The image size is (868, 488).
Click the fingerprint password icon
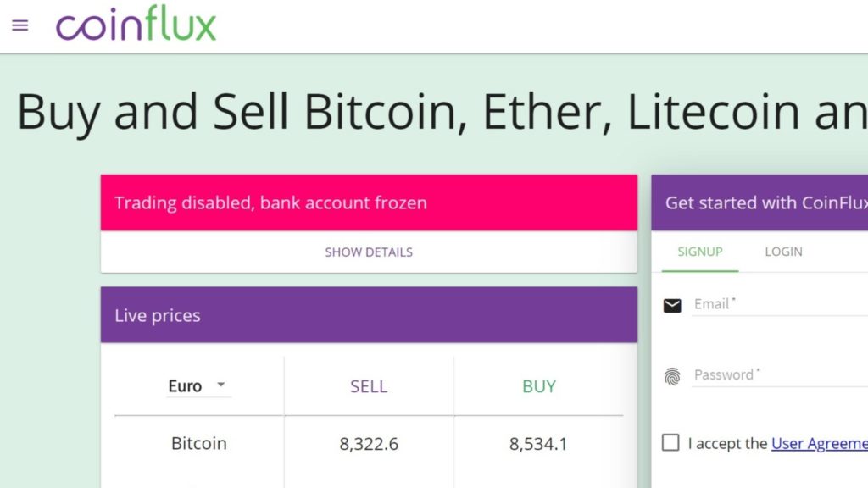tap(672, 377)
